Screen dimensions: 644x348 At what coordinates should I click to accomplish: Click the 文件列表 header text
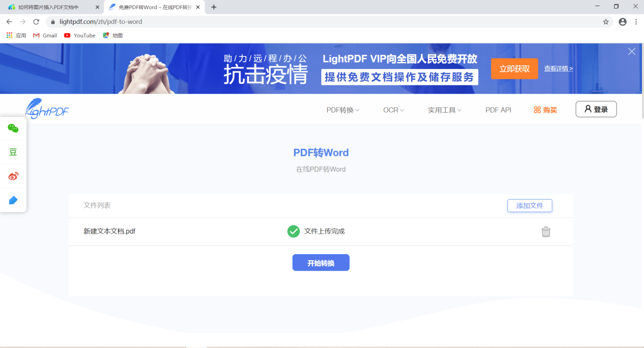pyautogui.click(x=97, y=205)
